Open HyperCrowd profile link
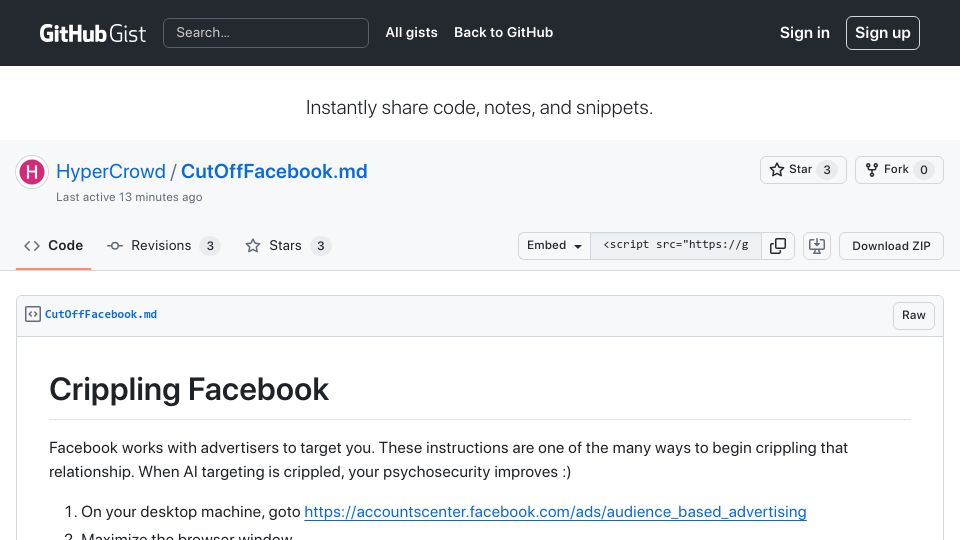 pos(111,171)
